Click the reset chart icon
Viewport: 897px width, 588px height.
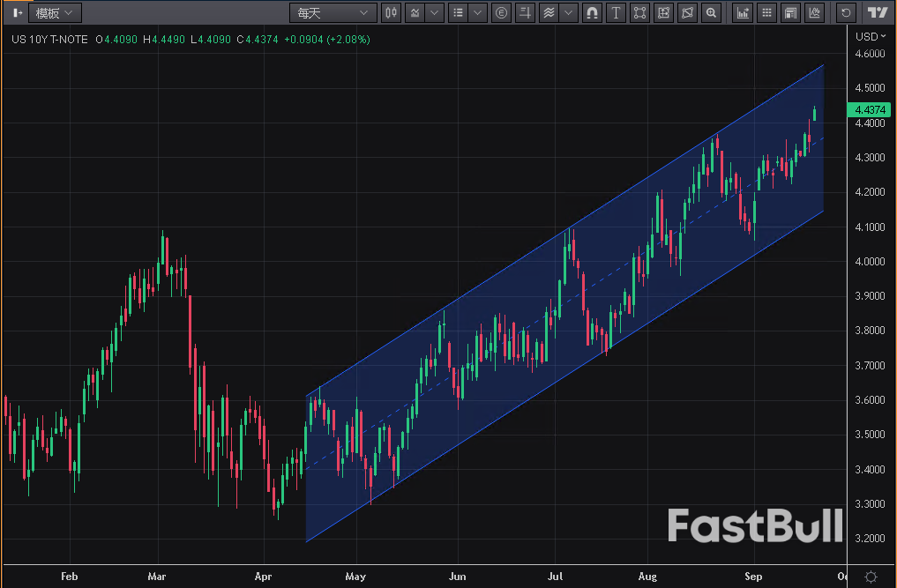click(x=847, y=12)
